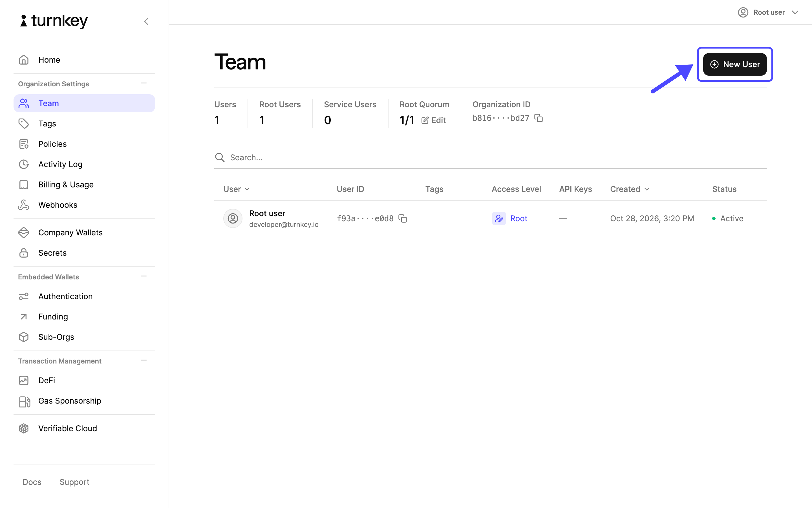The image size is (812, 508).
Task: Open the Gas Sponsorship pump icon
Action: click(24, 402)
